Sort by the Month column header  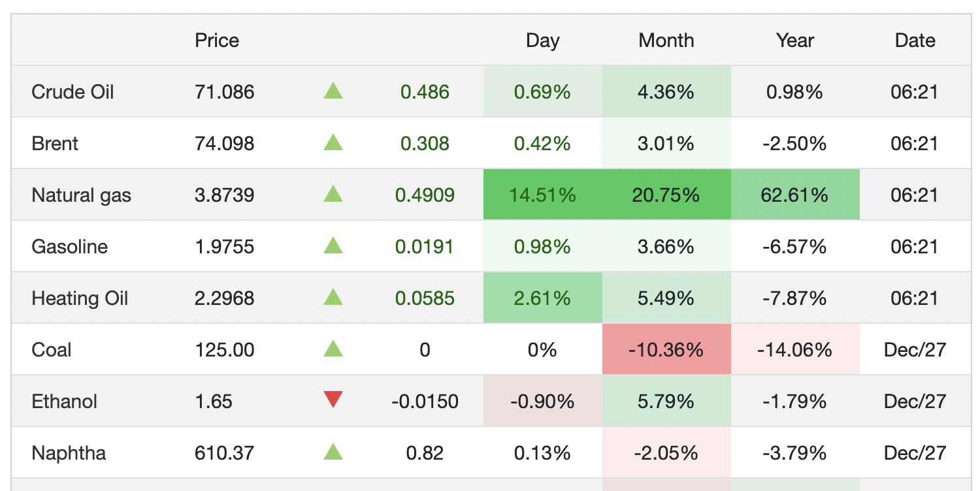(666, 40)
